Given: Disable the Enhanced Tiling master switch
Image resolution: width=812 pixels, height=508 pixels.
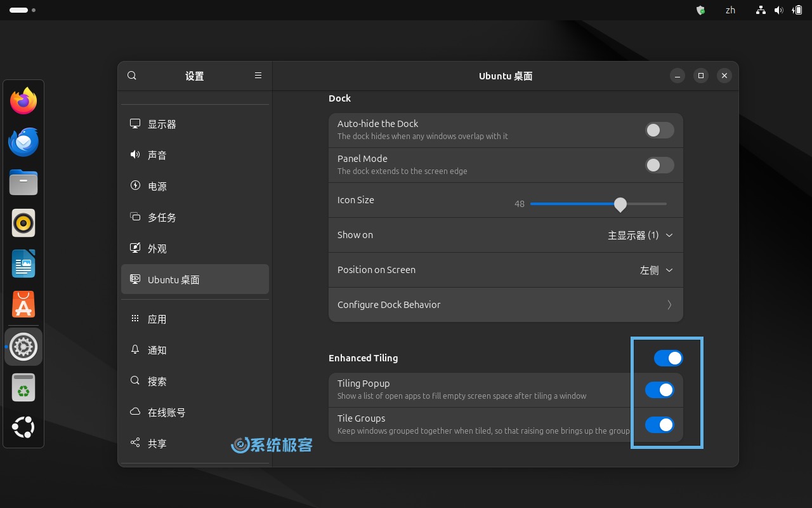Looking at the screenshot, I should 669,358.
